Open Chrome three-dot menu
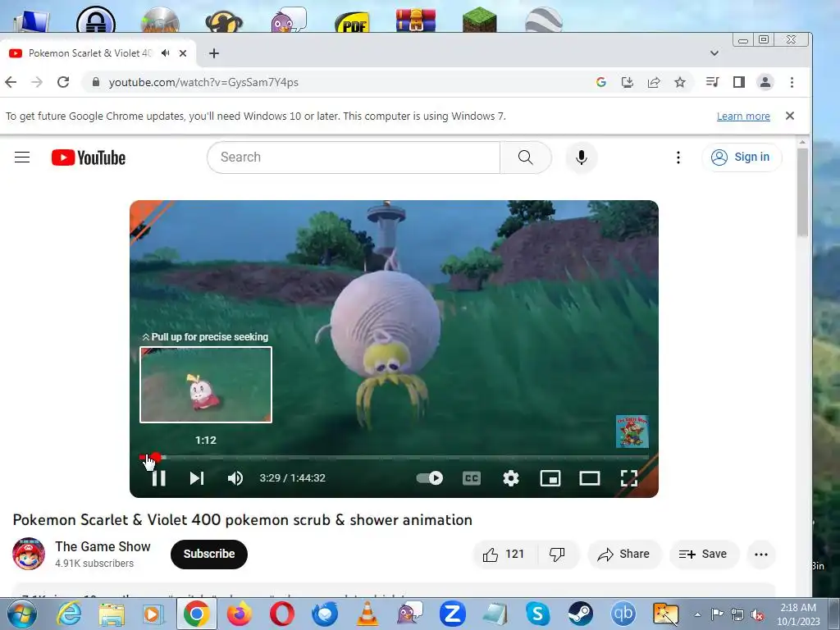 (792, 82)
